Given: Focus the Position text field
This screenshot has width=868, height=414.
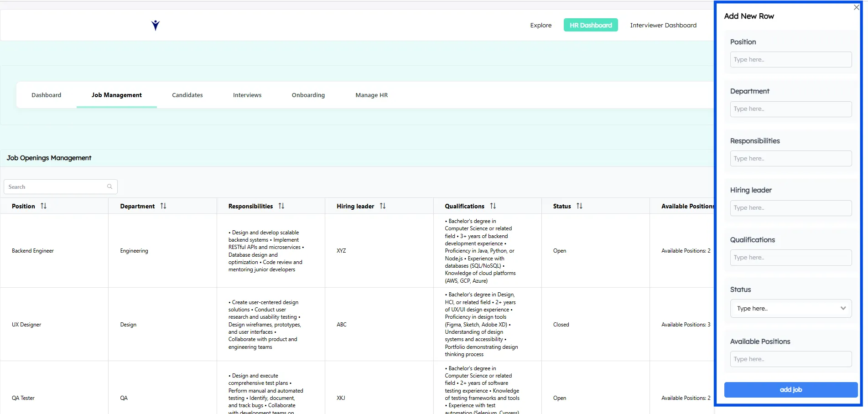Looking at the screenshot, I should [790, 60].
